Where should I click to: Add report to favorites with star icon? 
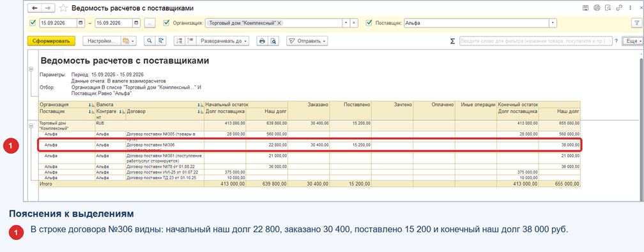[x=63, y=8]
